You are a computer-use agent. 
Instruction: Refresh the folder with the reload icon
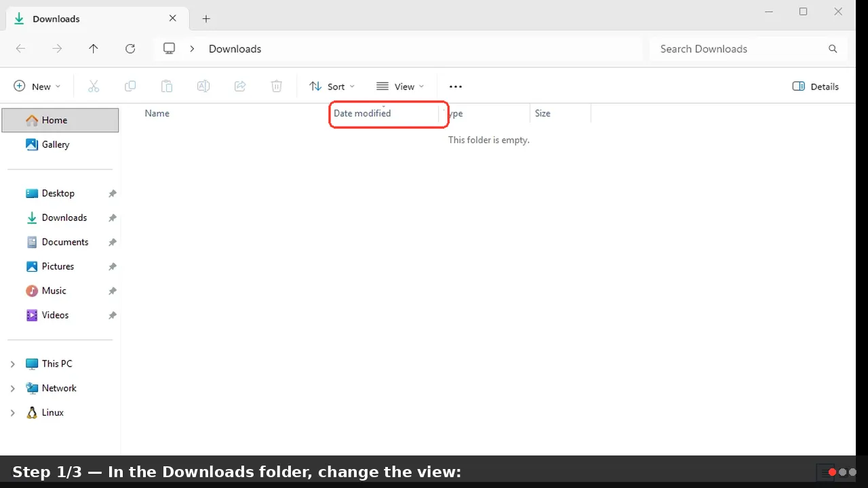coord(130,49)
